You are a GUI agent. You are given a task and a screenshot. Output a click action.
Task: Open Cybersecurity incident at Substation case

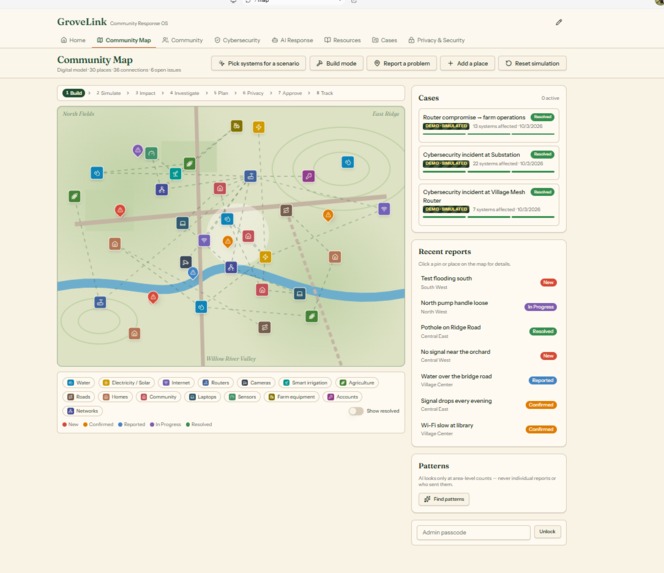[489, 163]
